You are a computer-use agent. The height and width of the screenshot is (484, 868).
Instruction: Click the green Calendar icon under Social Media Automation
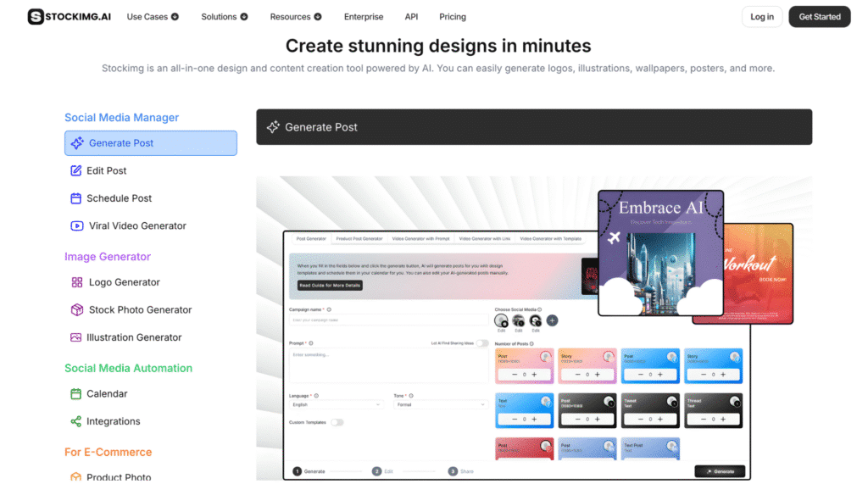(75, 394)
